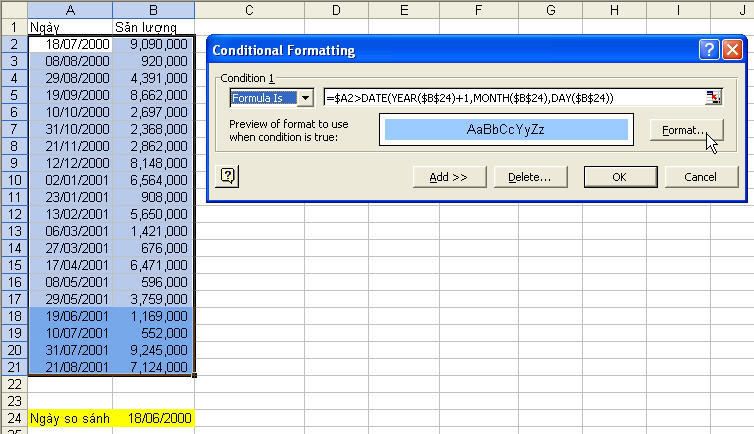This screenshot has height=434, width=754.
Task: Select column header A
Action: pos(70,10)
